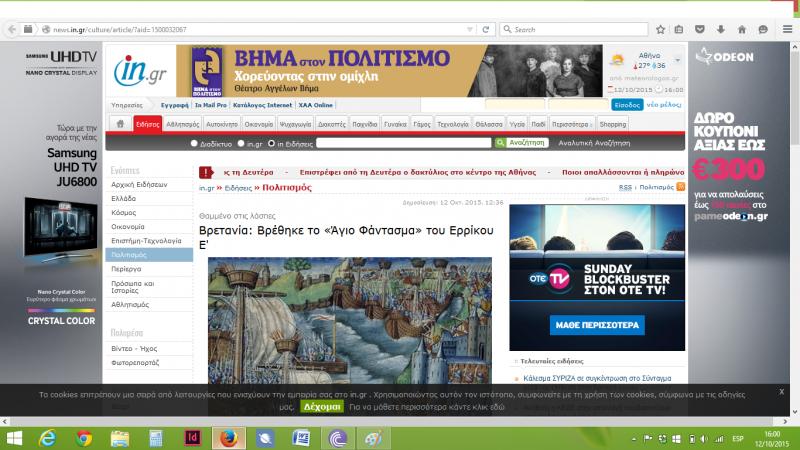The image size is (800, 450).
Task: Open the Κατάλογος Internet link
Action: (262, 105)
